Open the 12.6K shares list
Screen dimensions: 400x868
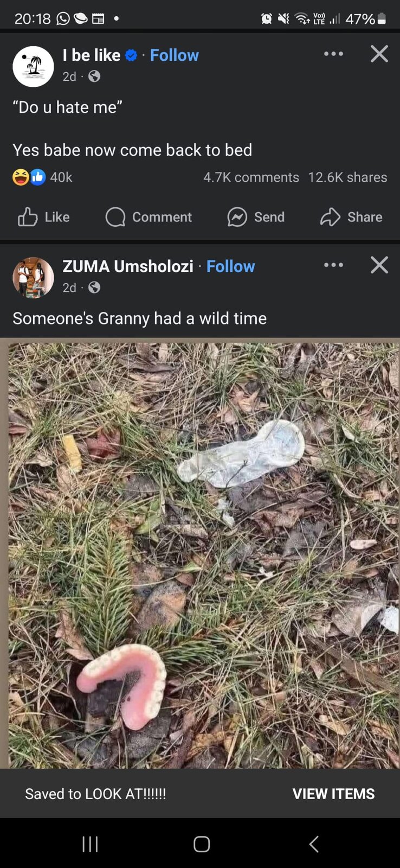[347, 177]
